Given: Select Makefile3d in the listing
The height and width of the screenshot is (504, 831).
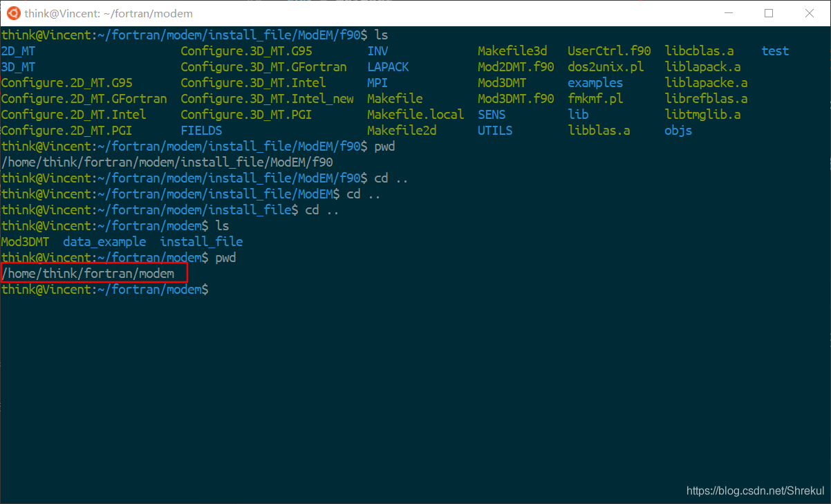Looking at the screenshot, I should pos(512,50).
